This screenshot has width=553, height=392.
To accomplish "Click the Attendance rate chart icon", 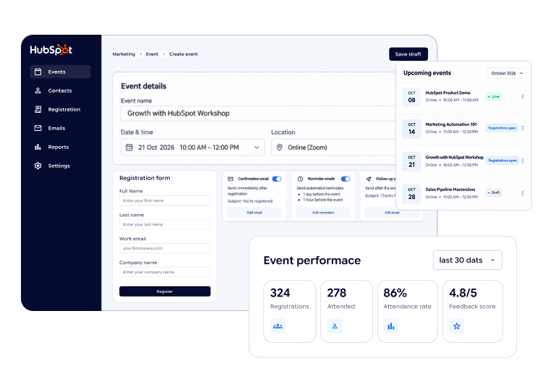I will pos(391,326).
